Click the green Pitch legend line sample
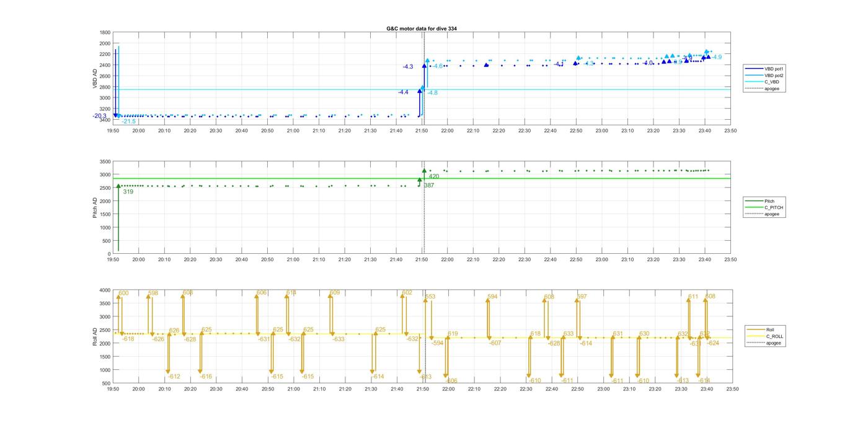This screenshot has height=430, width=868. coord(755,201)
